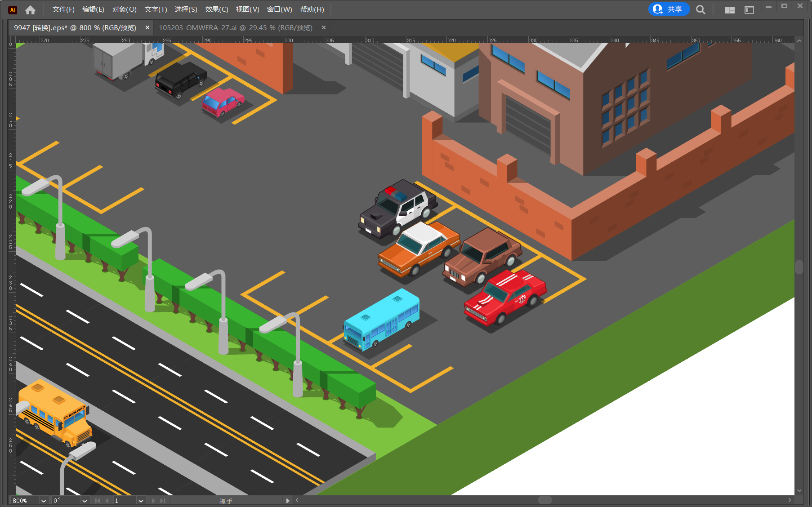This screenshot has width=812, height=507.
Task: Open the 对象(O) menu
Action: click(124, 9)
